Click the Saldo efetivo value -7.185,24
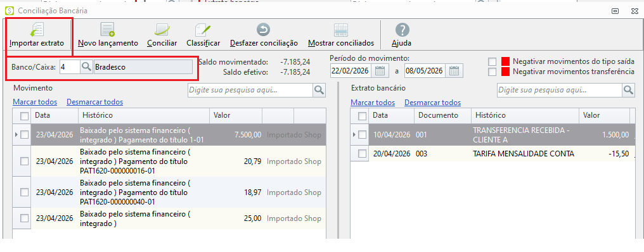Screen dimensions: 644x252 click(295, 72)
